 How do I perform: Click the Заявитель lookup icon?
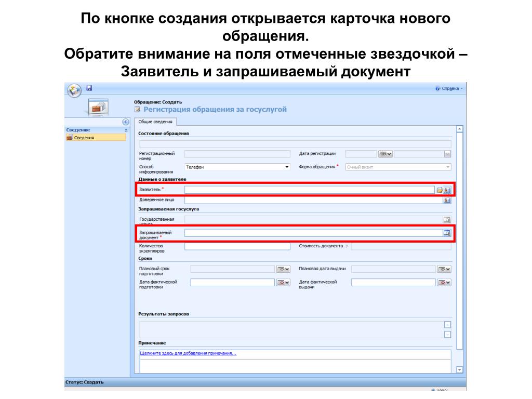(x=447, y=190)
